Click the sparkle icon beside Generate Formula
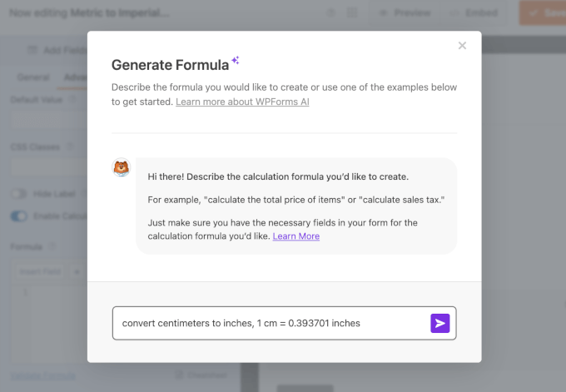This screenshot has width=566, height=392. (236, 61)
